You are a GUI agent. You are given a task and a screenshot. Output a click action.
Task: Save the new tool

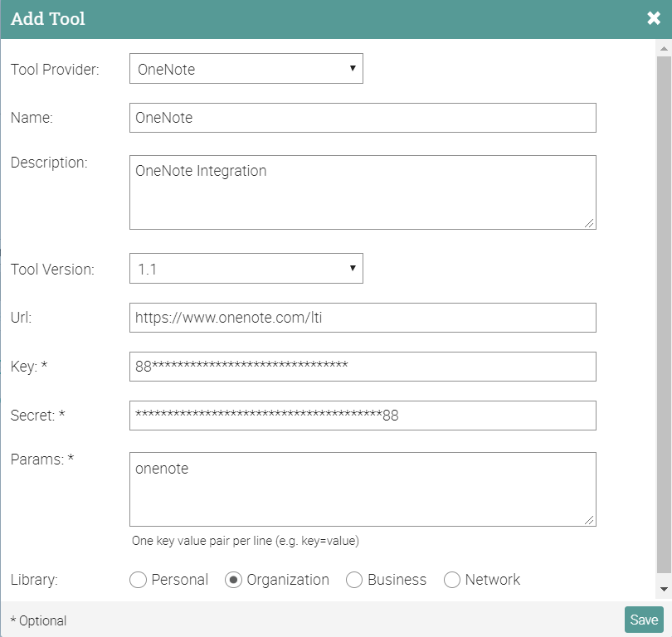644,620
